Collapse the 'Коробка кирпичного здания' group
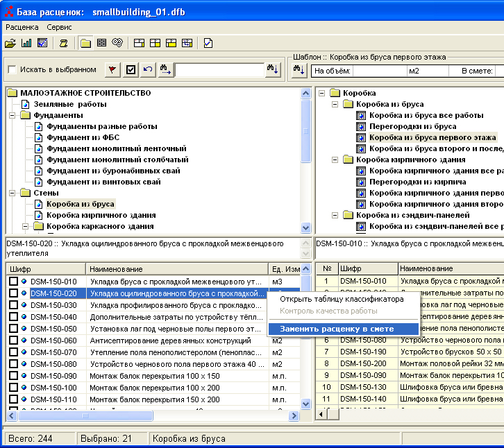The width and height of the screenshot is (504, 448). coord(335,160)
